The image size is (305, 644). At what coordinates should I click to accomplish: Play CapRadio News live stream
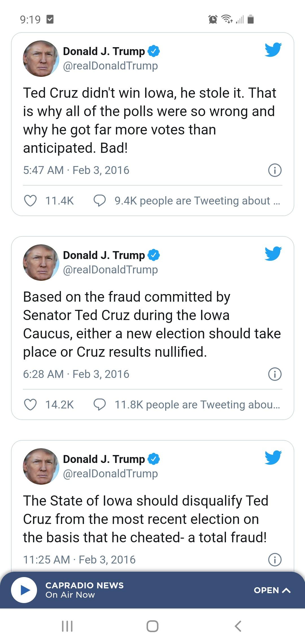click(24, 590)
